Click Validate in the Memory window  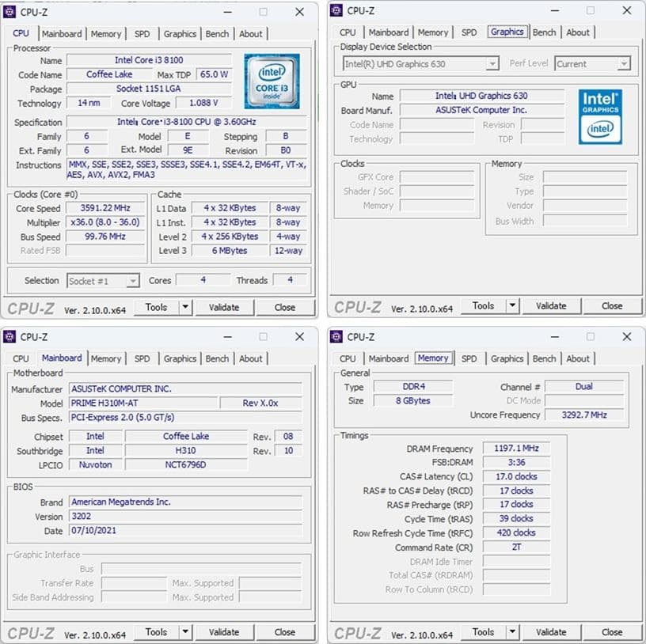tap(552, 632)
